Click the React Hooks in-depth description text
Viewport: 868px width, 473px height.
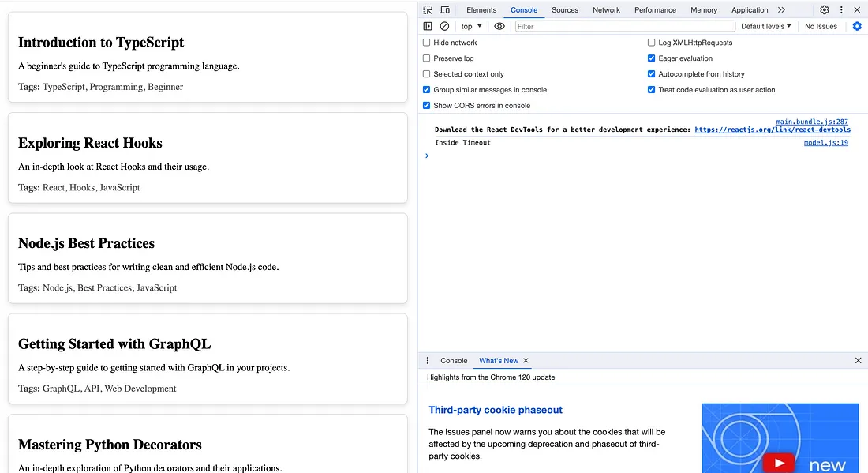(114, 167)
